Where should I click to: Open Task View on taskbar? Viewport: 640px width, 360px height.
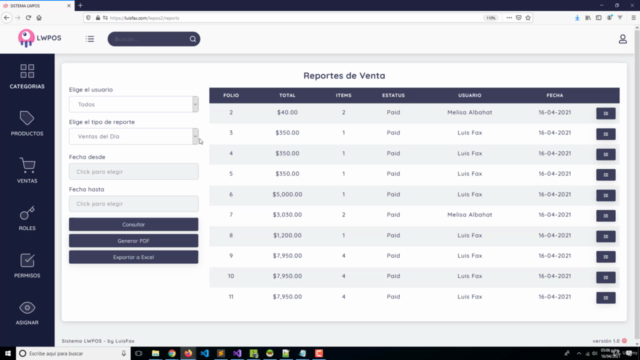tap(139, 353)
